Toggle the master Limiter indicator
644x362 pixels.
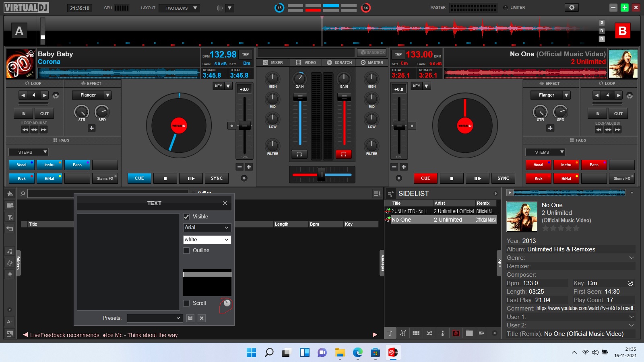pyautogui.click(x=506, y=8)
